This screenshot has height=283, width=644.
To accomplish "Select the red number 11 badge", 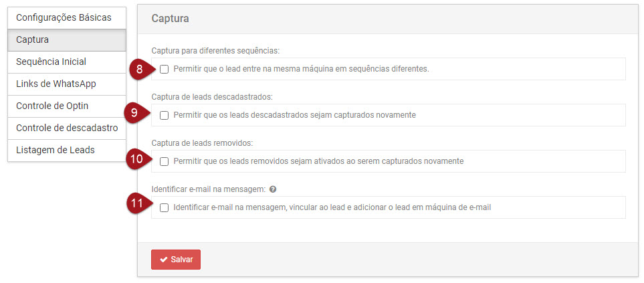I will (x=136, y=205).
